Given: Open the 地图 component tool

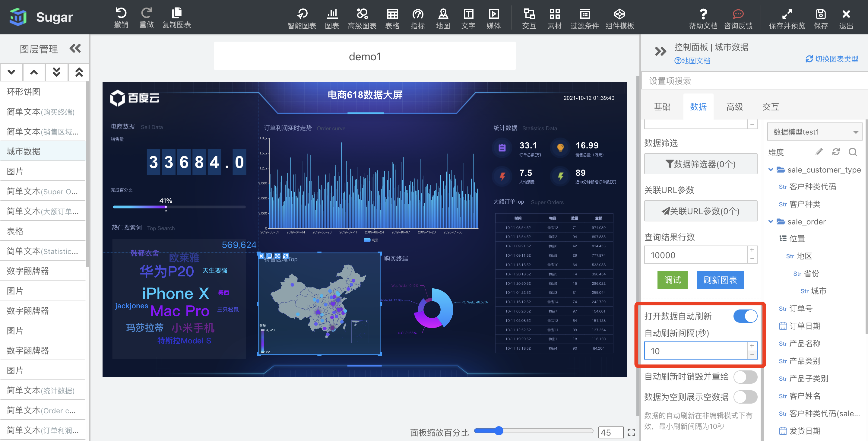Looking at the screenshot, I should point(443,17).
